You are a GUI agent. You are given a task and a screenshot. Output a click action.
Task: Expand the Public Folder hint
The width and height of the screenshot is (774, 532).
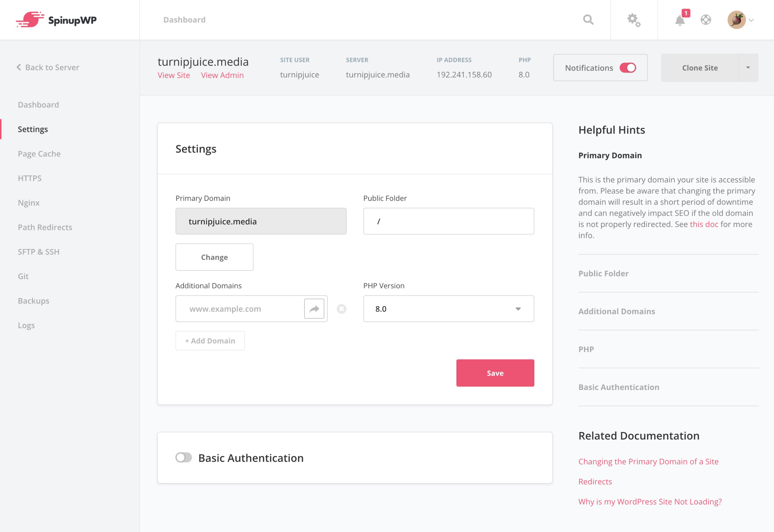[603, 273]
